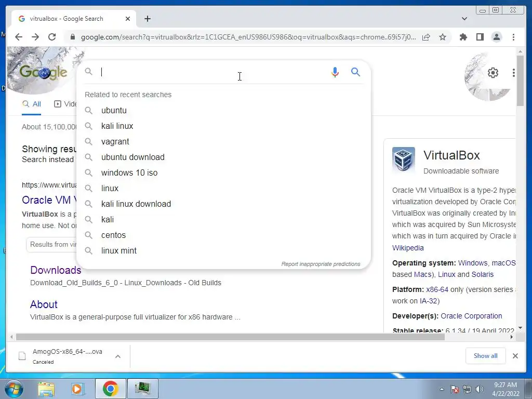Open the system monitor taskbar app
This screenshot has width=532, height=399.
point(143,389)
